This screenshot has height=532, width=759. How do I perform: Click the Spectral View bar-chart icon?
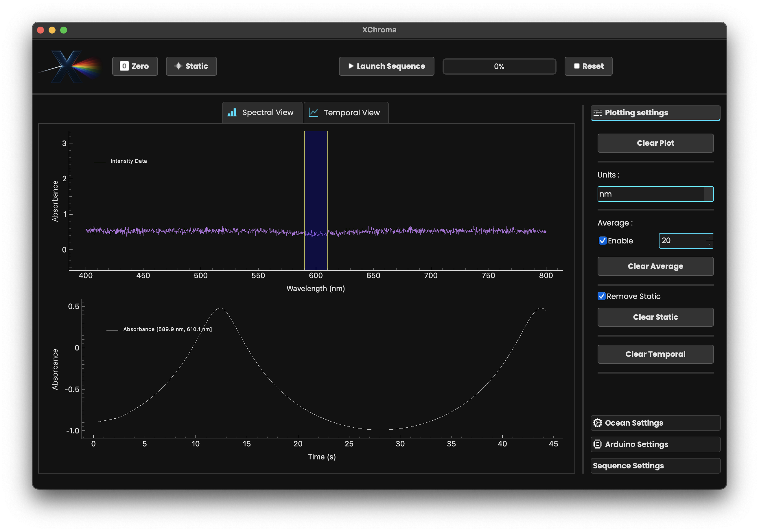coord(232,113)
